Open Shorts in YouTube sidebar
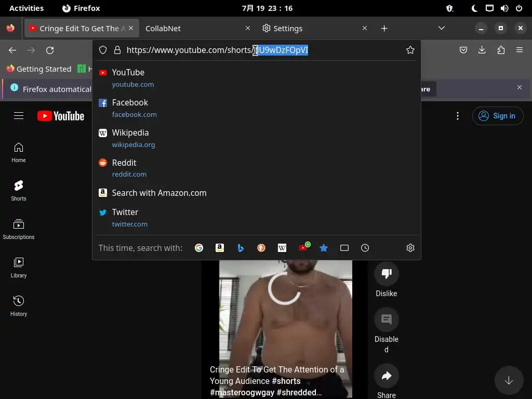532x399 pixels. 19,191
